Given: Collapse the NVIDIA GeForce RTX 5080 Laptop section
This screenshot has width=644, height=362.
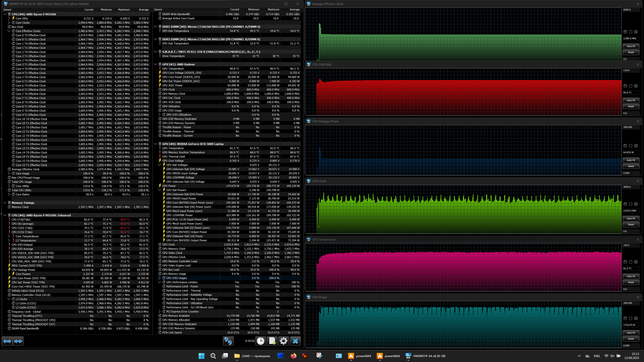Looking at the screenshot, I should (x=155, y=144).
